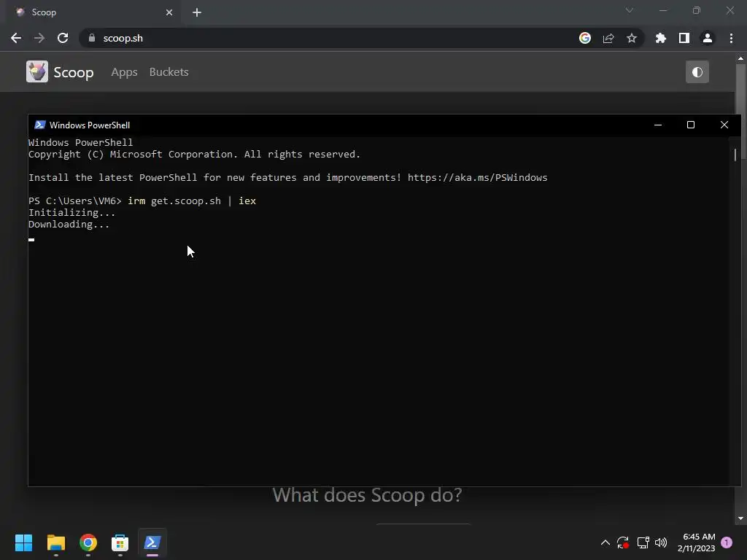Screen dimensions: 747x560
Task: Open Microsoft Store from the taskbar
Action: click(120, 542)
